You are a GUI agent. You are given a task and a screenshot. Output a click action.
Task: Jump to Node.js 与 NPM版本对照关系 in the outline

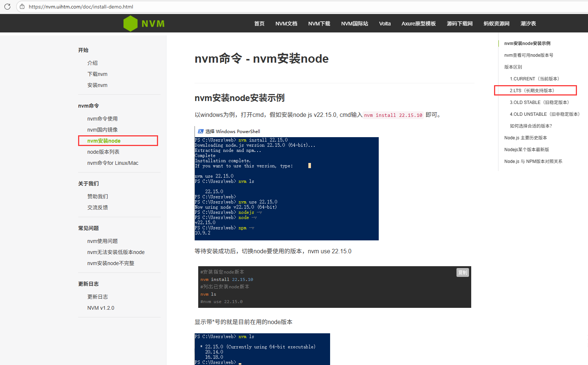click(x=533, y=161)
